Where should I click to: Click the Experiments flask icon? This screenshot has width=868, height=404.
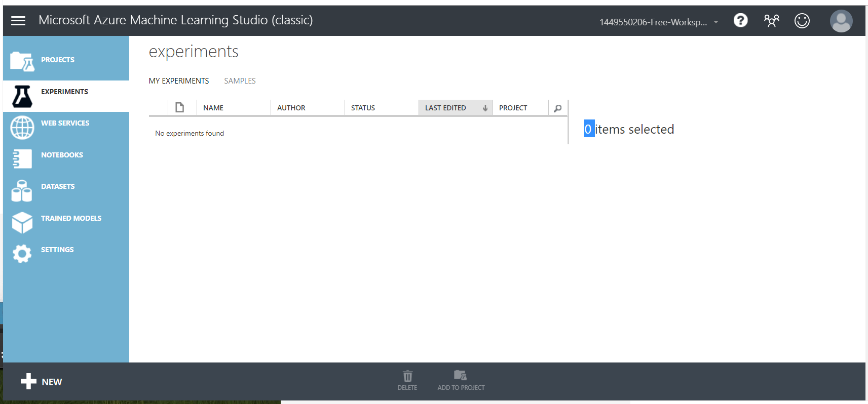22,96
